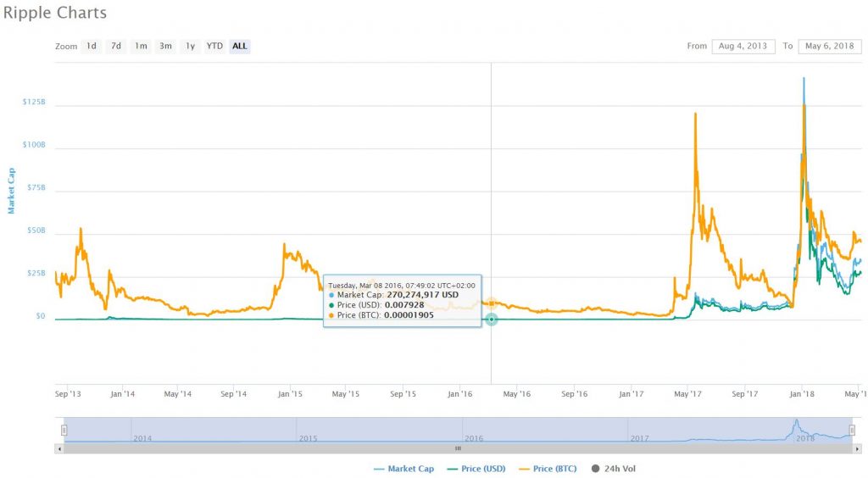Click the To date field May 6, 2018
868x478 pixels.
pos(829,47)
